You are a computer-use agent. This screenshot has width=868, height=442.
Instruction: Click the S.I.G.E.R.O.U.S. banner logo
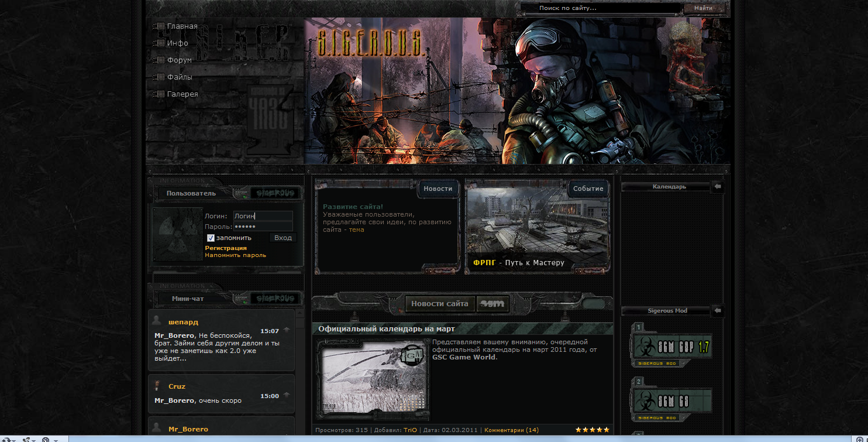pyautogui.click(x=371, y=44)
